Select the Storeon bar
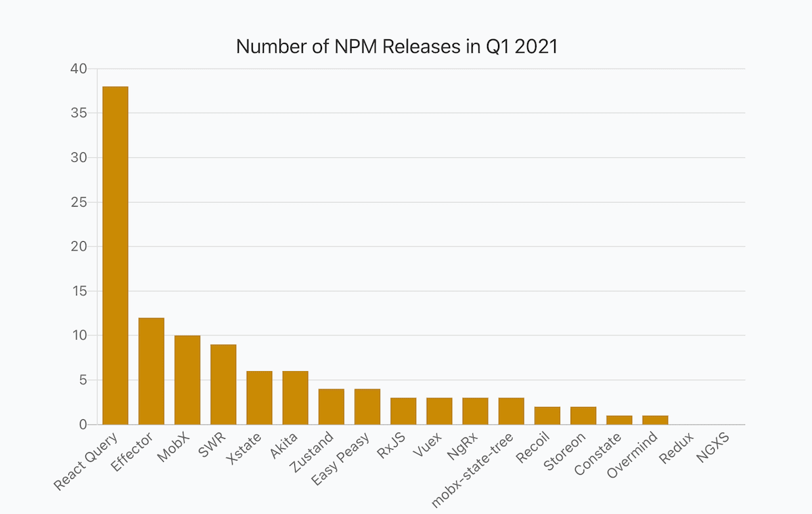Image resolution: width=812 pixels, height=514 pixels. 583,416
